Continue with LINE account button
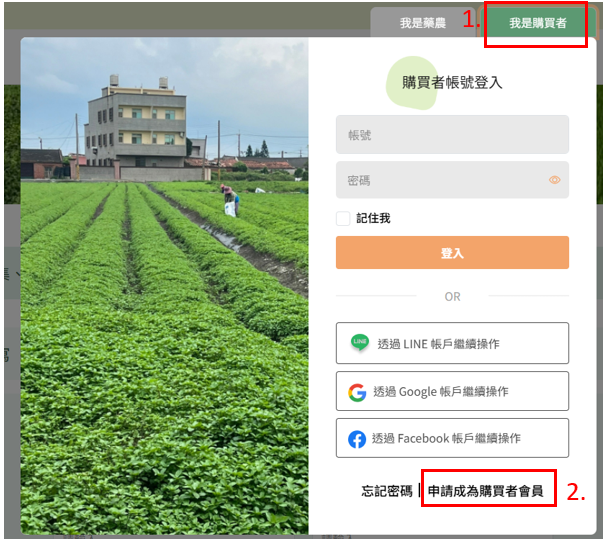The height and width of the screenshot is (542, 607). coord(452,343)
